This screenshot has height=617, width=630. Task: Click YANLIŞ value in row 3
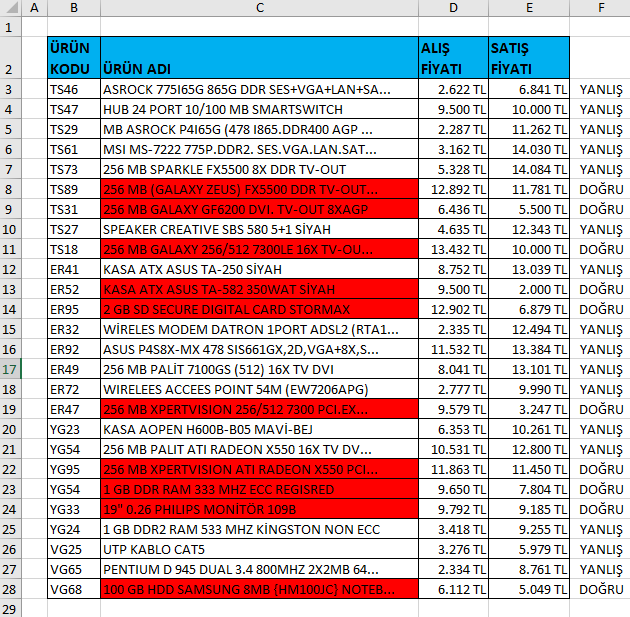point(601,89)
